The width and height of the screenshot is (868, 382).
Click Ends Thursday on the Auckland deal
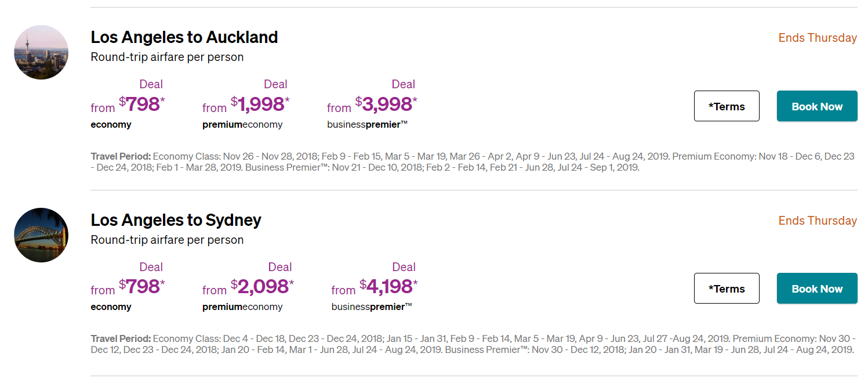[x=818, y=38]
